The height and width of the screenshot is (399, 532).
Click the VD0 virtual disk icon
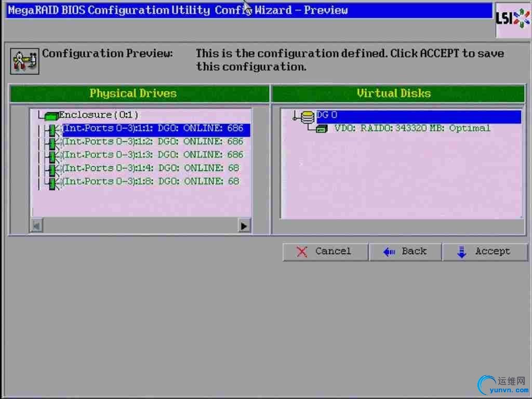pyautogui.click(x=322, y=129)
